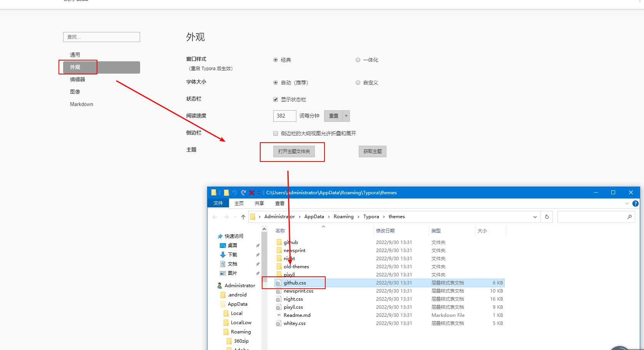Expand the Explorer ribbon with the chevron

[627, 204]
